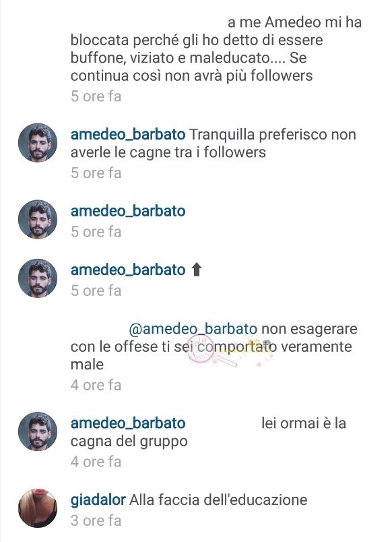
Task: Tap amedeo_barbato avatar on empty comment
Action: pyautogui.click(x=38, y=219)
